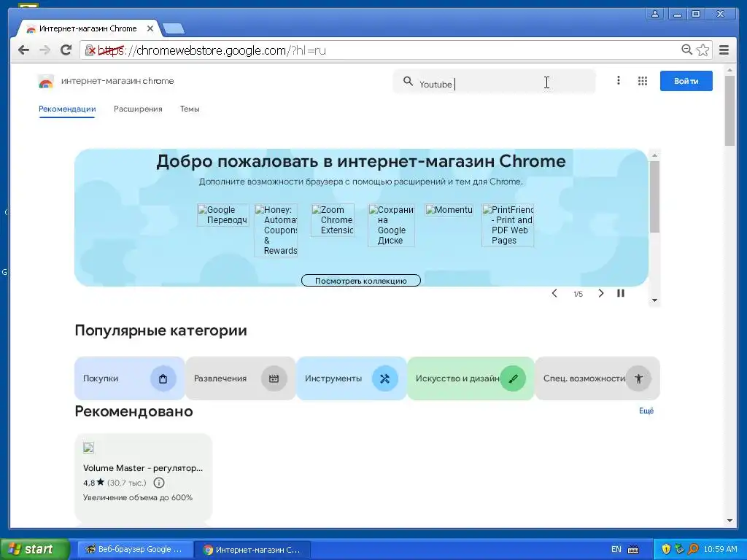Click the Volume Master broken image thumbnail
The height and width of the screenshot is (560, 747).
coord(88,448)
